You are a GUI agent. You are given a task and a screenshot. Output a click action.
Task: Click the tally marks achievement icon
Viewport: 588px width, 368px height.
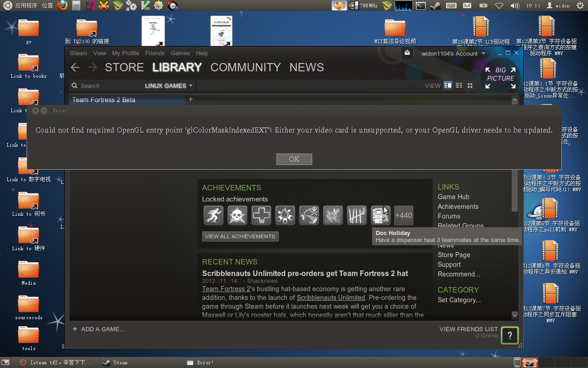(x=357, y=215)
